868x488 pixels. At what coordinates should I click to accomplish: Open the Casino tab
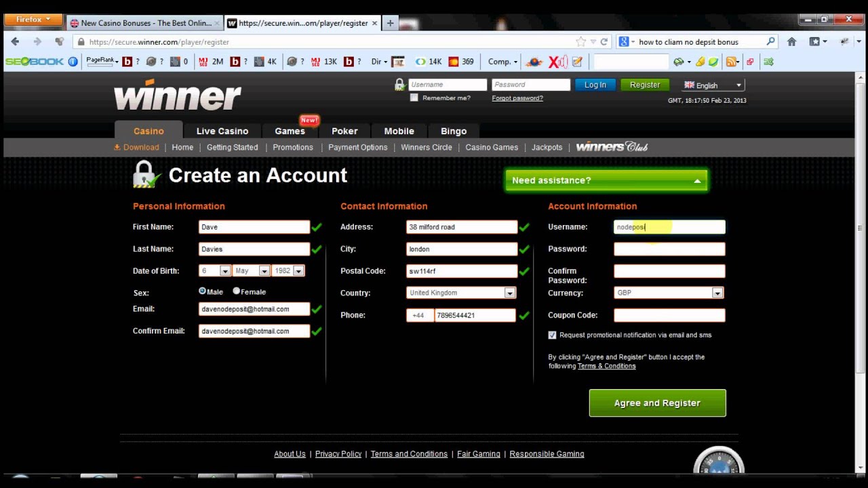pyautogui.click(x=149, y=131)
